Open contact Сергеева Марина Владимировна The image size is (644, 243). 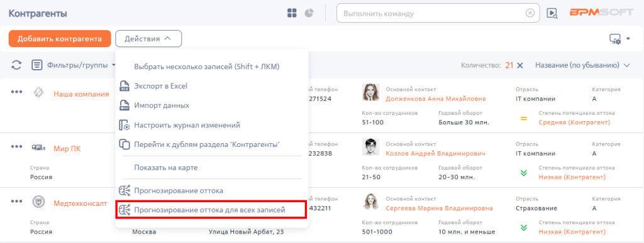[439, 208]
